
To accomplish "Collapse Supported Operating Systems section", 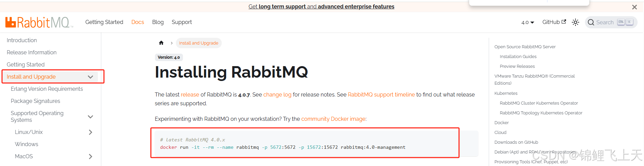I will (90, 117).
